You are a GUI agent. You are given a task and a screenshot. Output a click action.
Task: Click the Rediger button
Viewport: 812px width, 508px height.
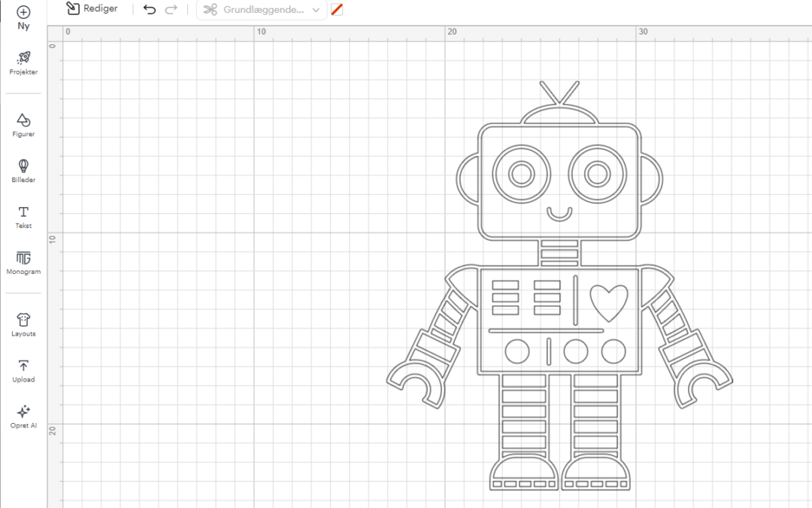coord(92,9)
